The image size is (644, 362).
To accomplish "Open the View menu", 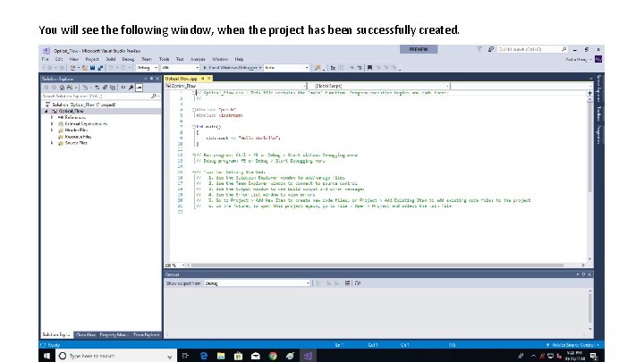I will tap(74, 59).
